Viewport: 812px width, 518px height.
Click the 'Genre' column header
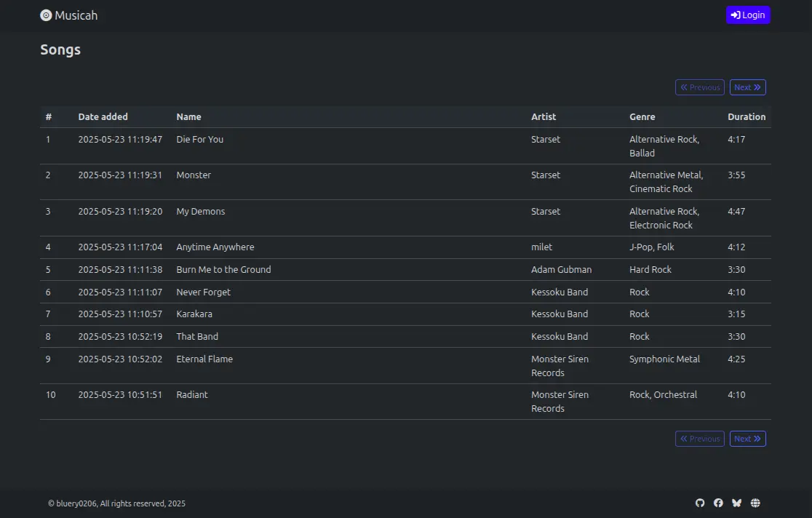[x=642, y=116]
